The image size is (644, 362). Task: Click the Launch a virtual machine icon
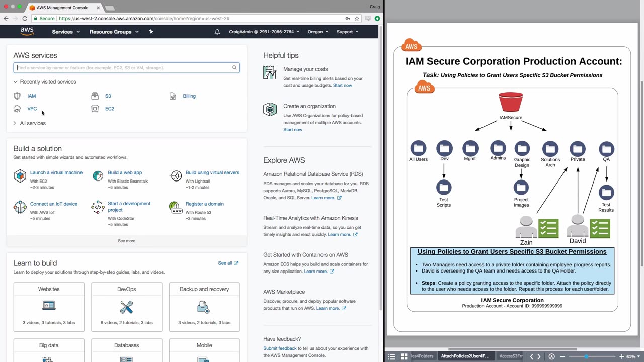pos(20,176)
